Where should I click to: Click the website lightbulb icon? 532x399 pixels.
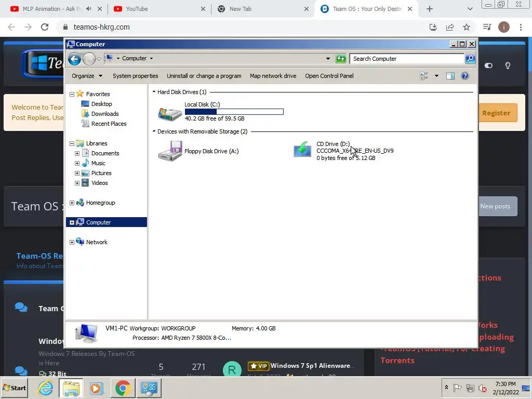tap(508, 65)
